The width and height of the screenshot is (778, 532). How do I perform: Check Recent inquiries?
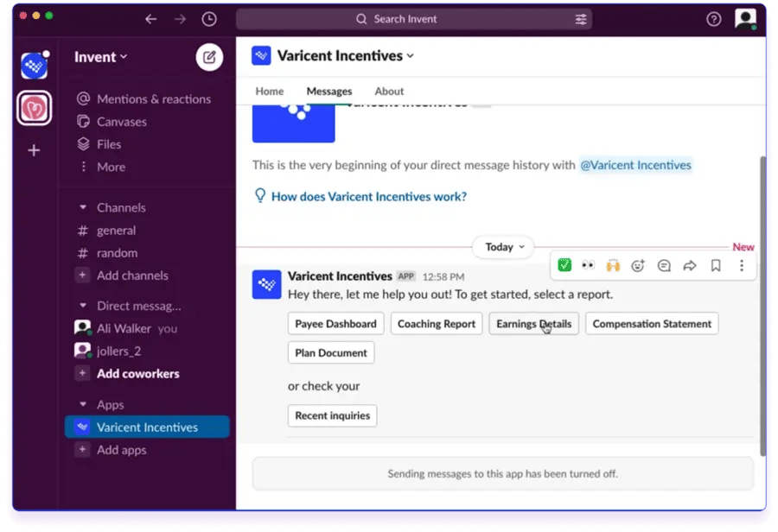(x=333, y=415)
